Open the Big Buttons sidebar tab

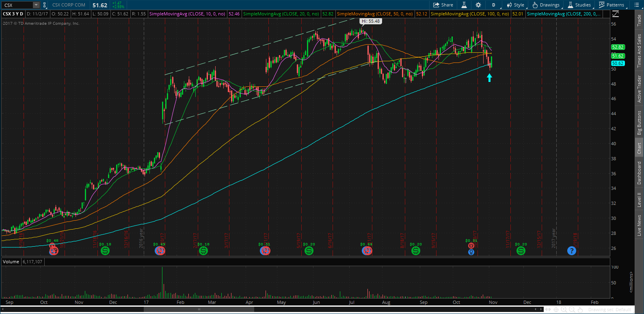coord(639,123)
